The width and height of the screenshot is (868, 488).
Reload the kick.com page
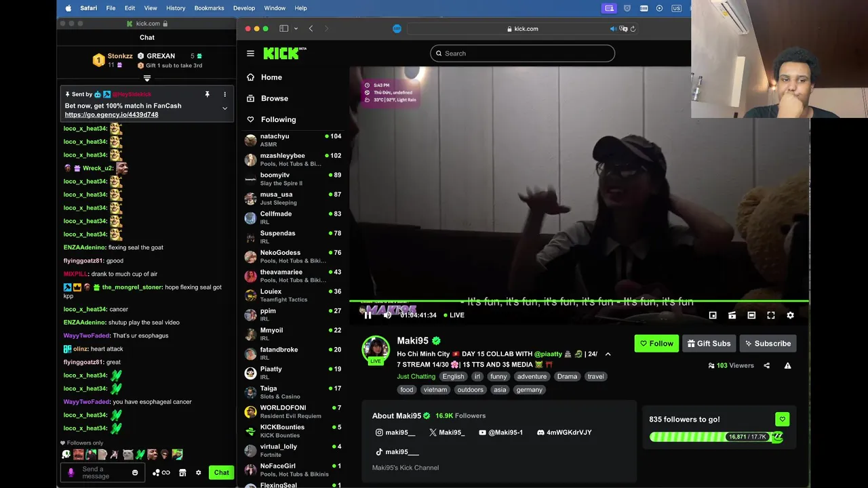pos(633,28)
